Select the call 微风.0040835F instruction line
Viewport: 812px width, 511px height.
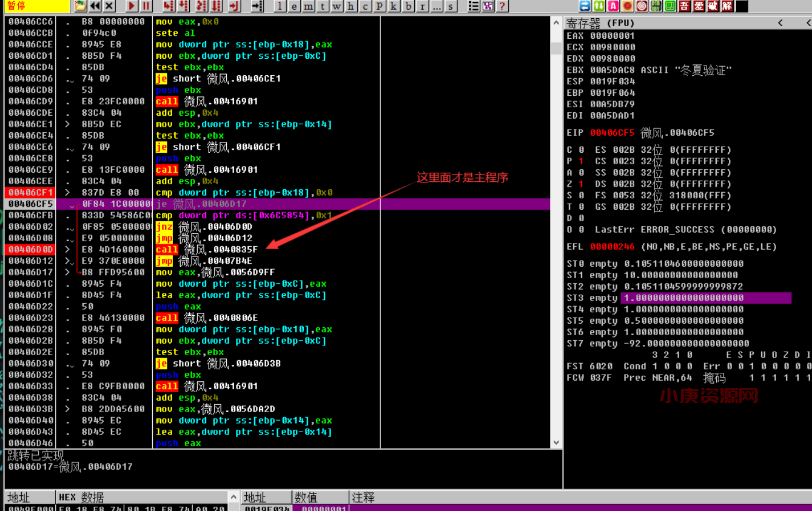[206, 250]
